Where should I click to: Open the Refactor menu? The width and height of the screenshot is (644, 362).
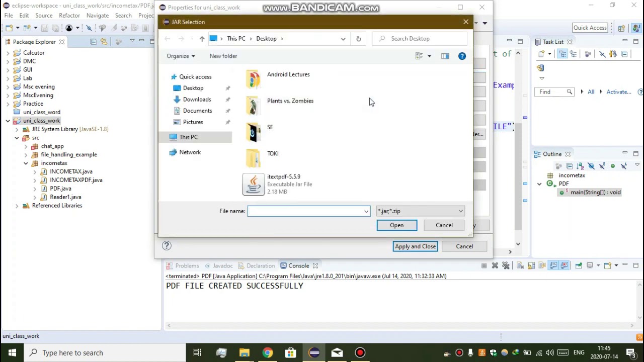(x=69, y=16)
